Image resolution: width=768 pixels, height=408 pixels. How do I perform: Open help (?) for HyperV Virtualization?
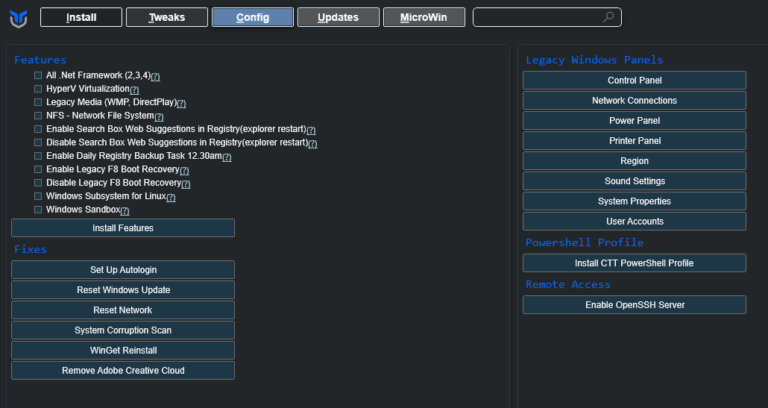pos(134,90)
